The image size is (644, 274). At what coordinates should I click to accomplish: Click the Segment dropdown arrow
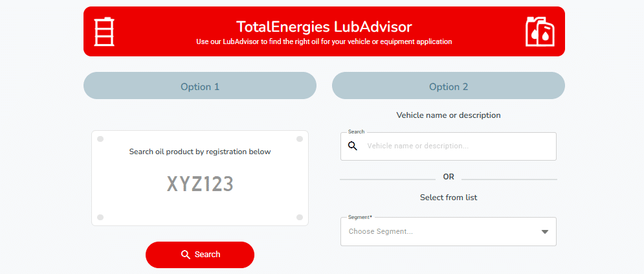545,232
